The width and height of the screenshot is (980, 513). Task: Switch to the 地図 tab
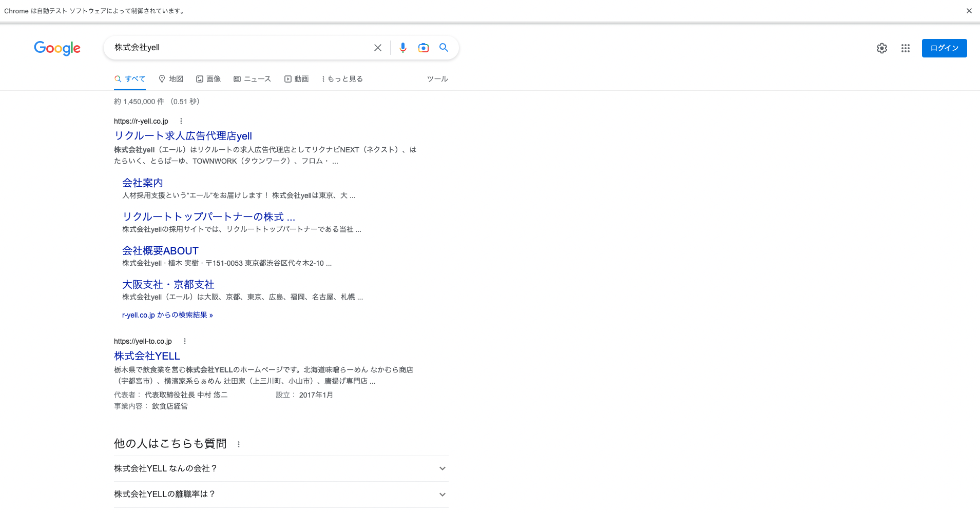(171, 79)
